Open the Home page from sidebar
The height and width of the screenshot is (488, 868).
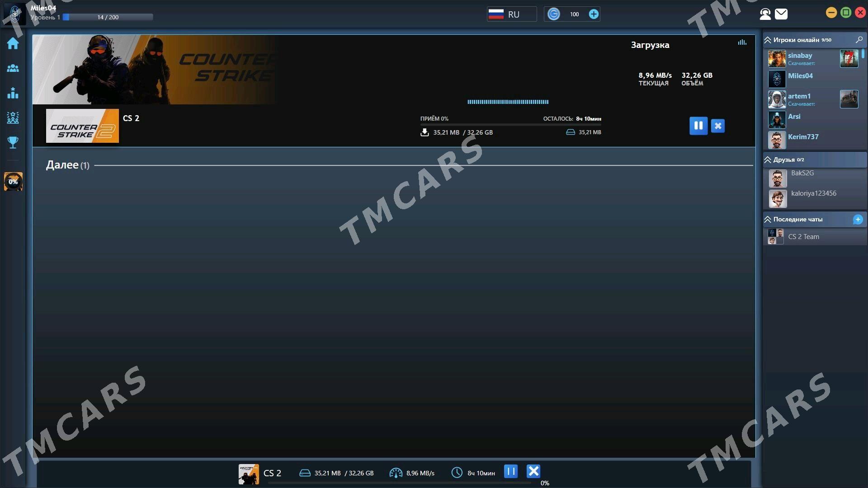[x=13, y=43]
